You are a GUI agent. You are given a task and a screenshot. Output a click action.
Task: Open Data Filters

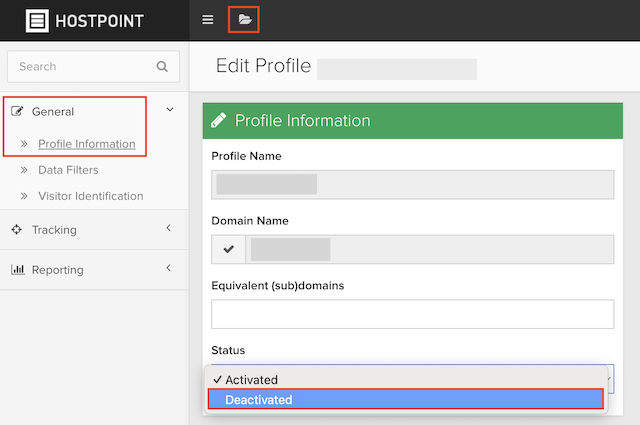coord(68,170)
